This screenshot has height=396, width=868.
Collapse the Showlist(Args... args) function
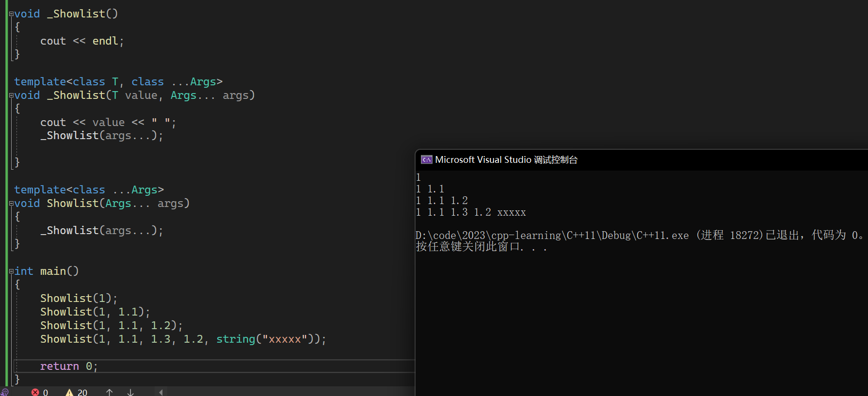pos(11,204)
